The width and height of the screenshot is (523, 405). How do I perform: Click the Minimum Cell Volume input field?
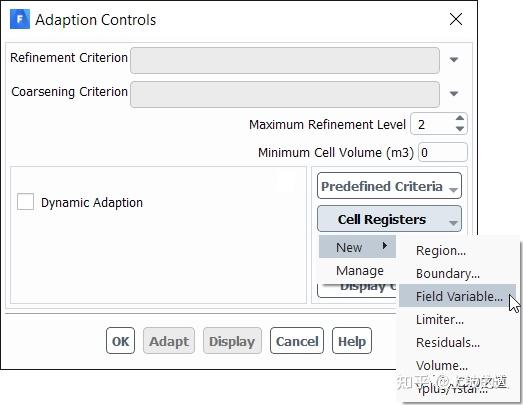click(x=443, y=152)
